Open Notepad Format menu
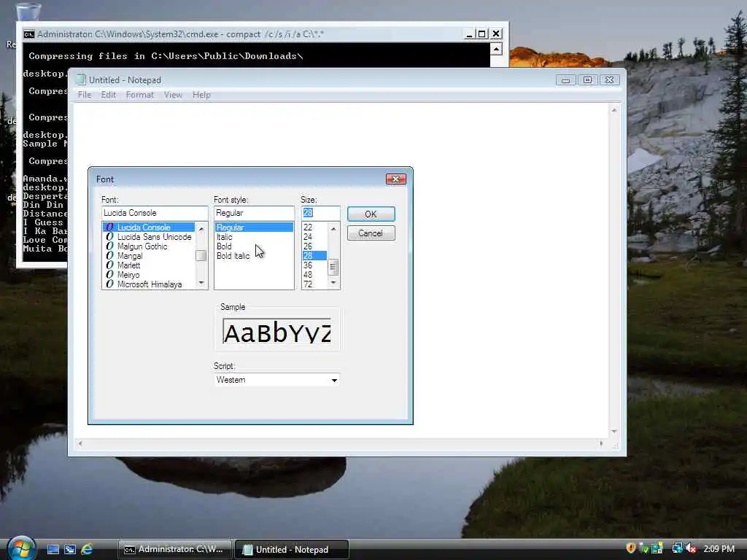 click(x=139, y=95)
